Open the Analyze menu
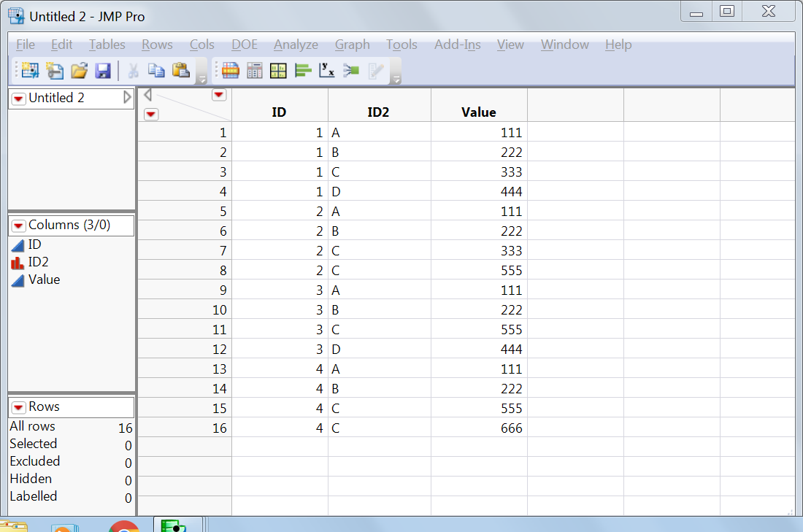 295,45
